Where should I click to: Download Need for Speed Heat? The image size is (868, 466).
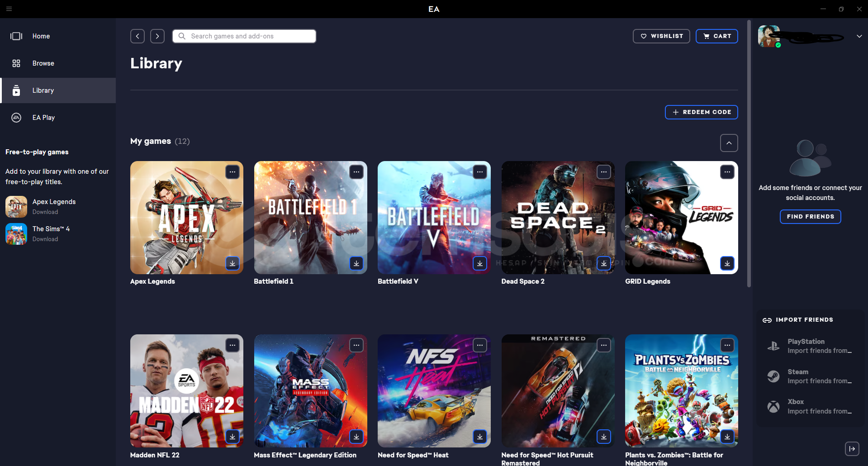[480, 437]
